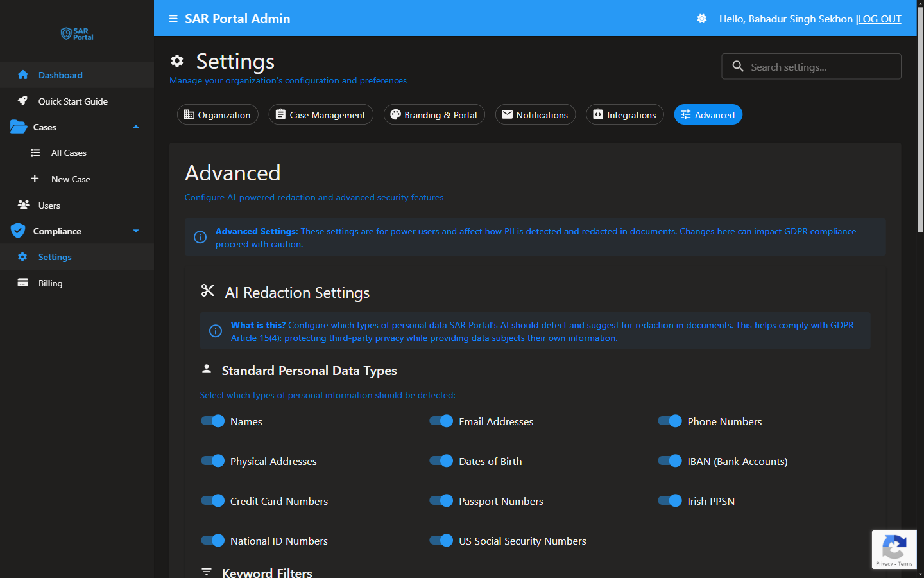924x578 pixels.
Task: Open the Case Management tab
Action: coord(321,114)
